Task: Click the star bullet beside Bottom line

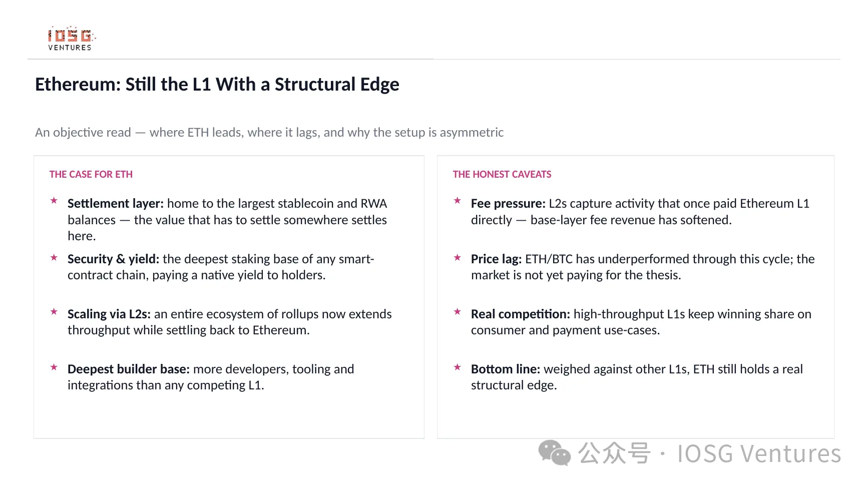Action: [x=457, y=367]
